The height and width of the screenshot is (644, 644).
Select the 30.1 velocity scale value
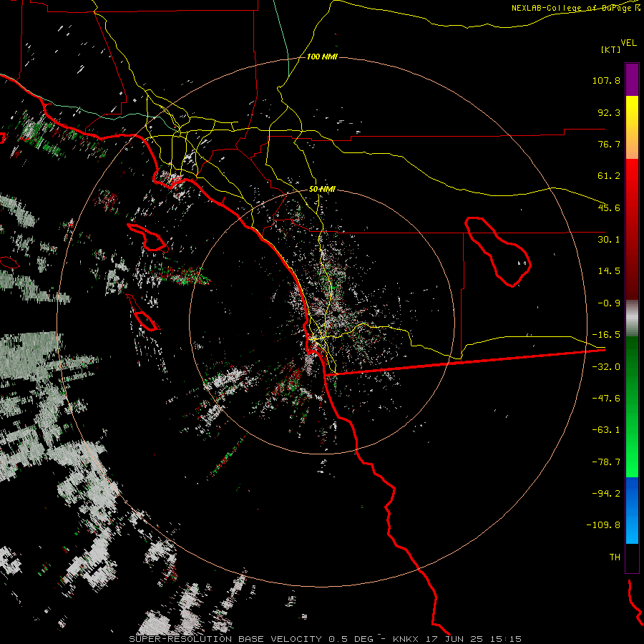609,240
